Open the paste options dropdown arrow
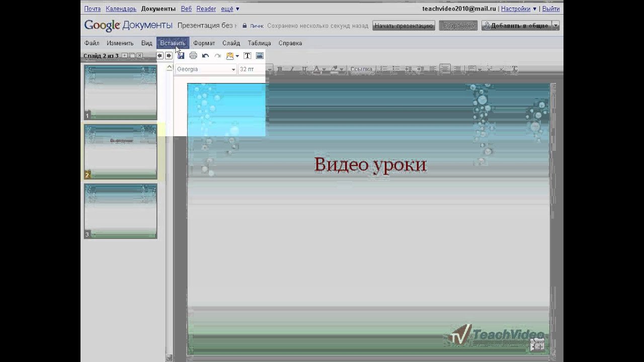The width and height of the screenshot is (644, 362). click(237, 56)
